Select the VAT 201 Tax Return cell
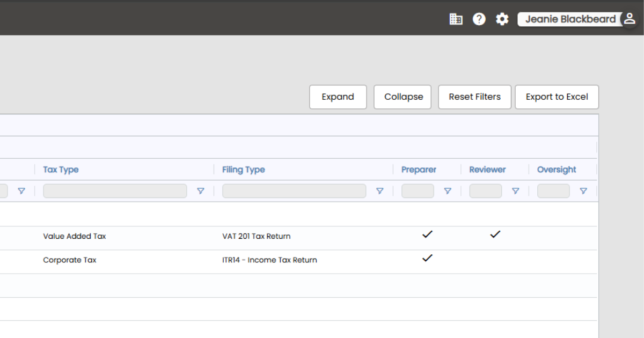This screenshot has width=644, height=338. [x=257, y=236]
